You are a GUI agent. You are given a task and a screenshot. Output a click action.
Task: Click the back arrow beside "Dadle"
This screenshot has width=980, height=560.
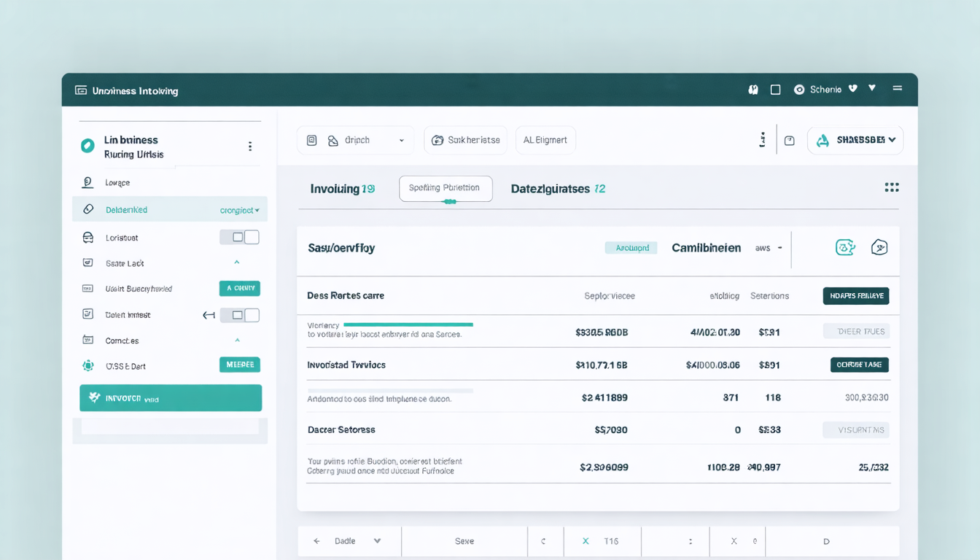click(316, 541)
